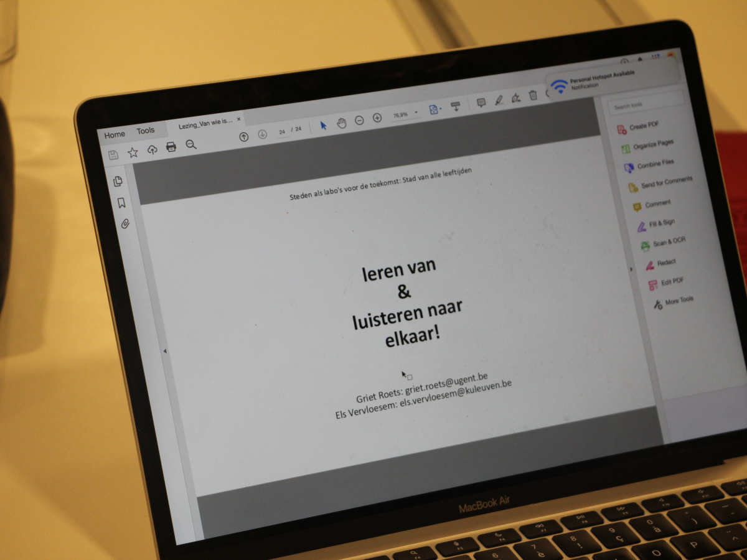Zoom out with the minus icon
747x560 pixels.
[359, 121]
